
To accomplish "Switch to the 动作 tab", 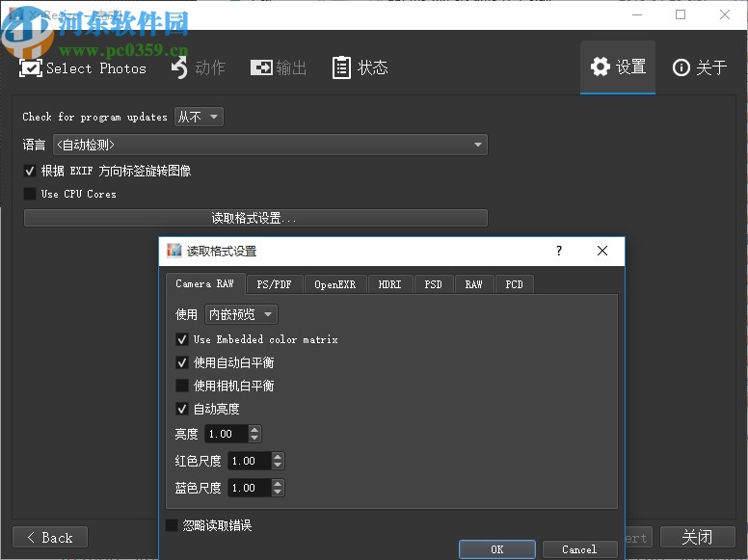I will [198, 67].
